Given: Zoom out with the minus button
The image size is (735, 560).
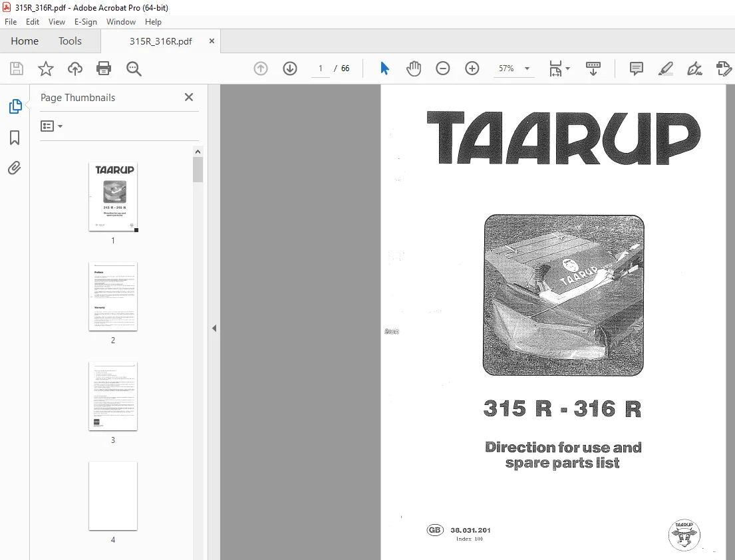Looking at the screenshot, I should [x=442, y=69].
